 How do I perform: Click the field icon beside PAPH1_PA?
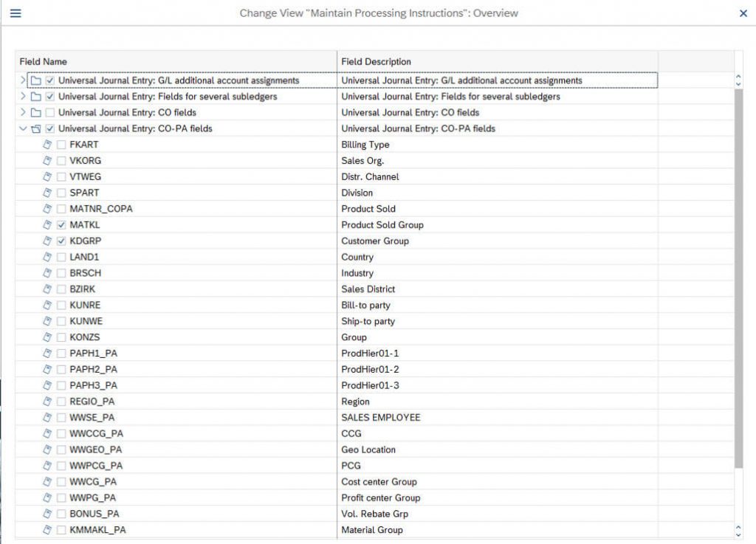pyautogui.click(x=47, y=353)
